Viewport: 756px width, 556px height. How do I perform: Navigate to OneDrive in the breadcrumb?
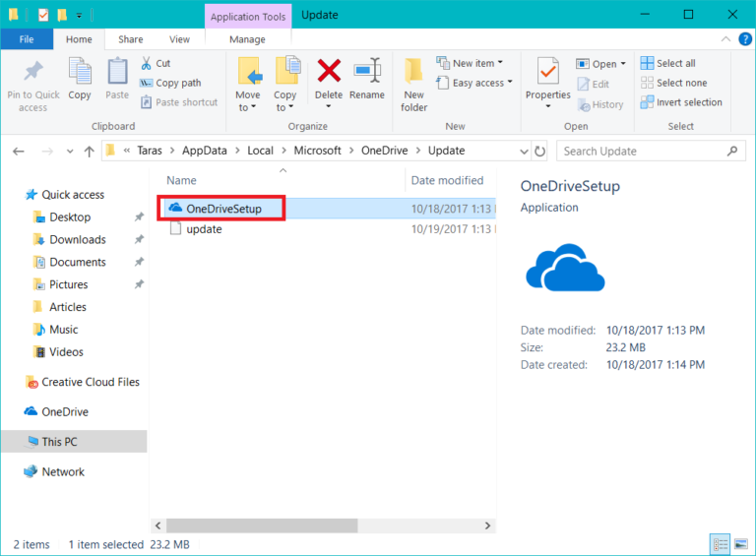tap(384, 151)
